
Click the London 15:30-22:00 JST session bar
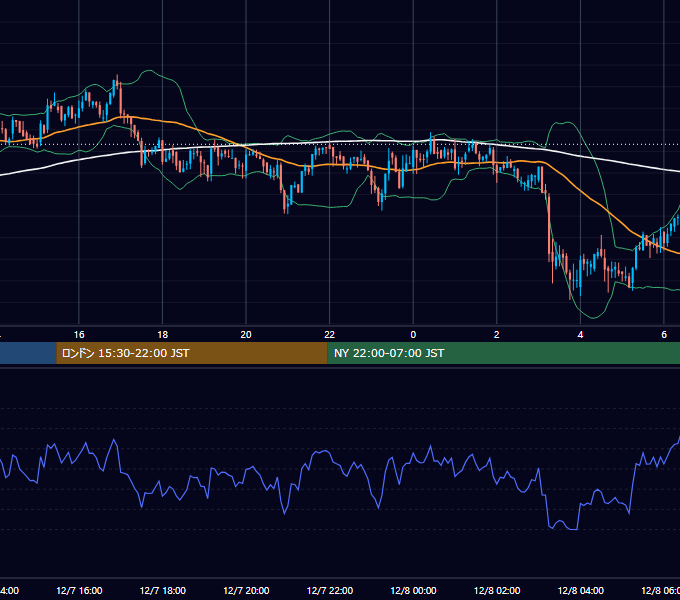[x=192, y=353]
